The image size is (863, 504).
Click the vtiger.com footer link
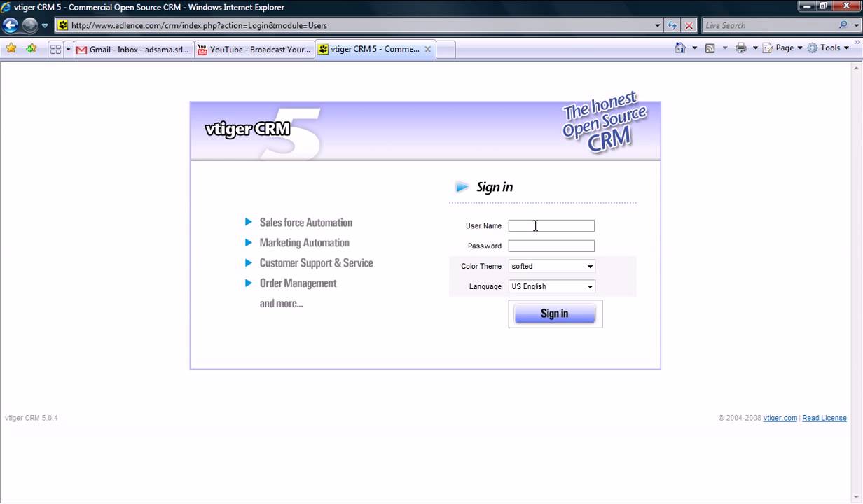tap(780, 418)
